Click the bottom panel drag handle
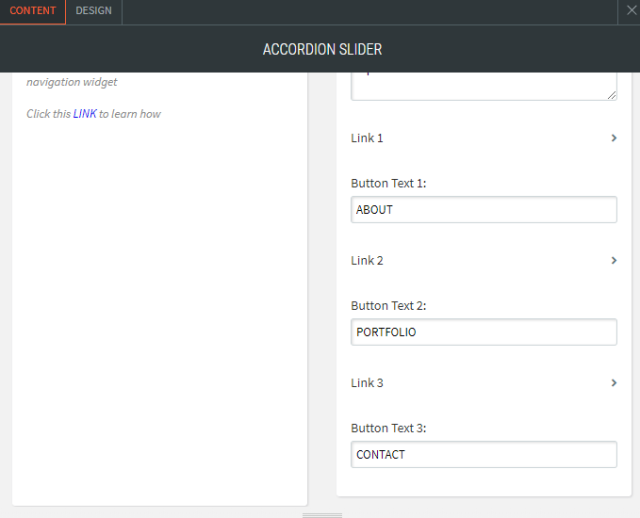This screenshot has width=640, height=518. click(x=322, y=515)
